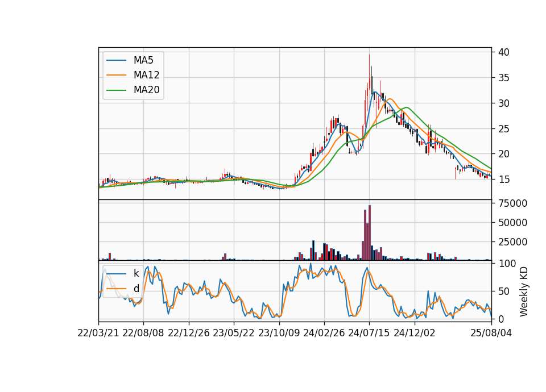Click the volume axis value 75000

pos(512,203)
